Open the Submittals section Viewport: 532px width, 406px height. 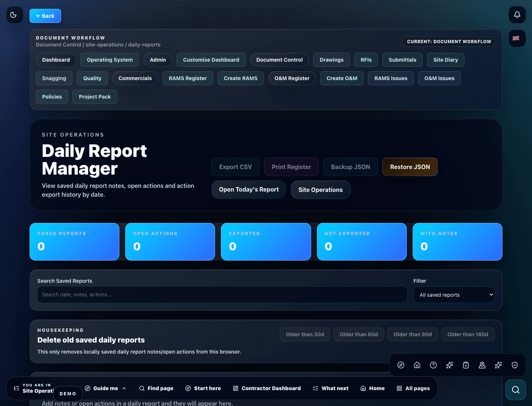(x=402, y=60)
